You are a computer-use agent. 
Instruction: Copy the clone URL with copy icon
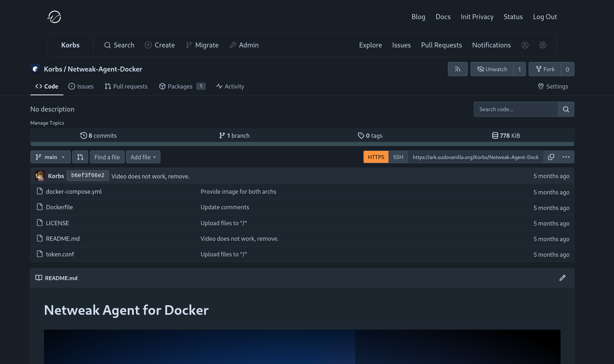[551, 157]
